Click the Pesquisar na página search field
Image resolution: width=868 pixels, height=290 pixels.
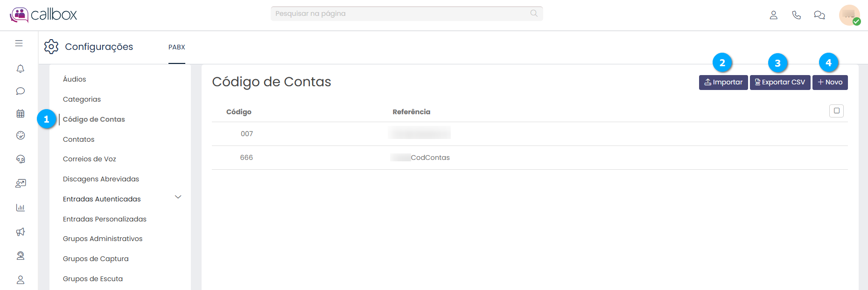(x=406, y=14)
